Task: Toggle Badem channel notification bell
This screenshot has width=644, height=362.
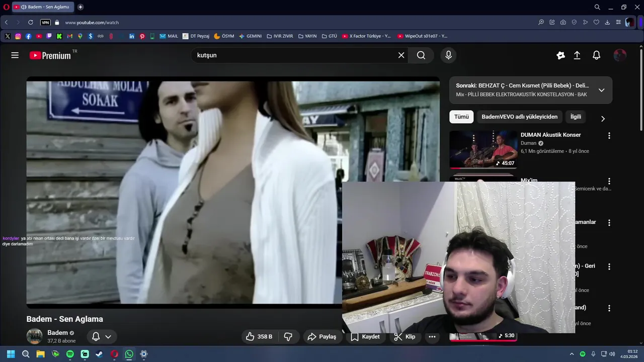Action: click(96, 336)
